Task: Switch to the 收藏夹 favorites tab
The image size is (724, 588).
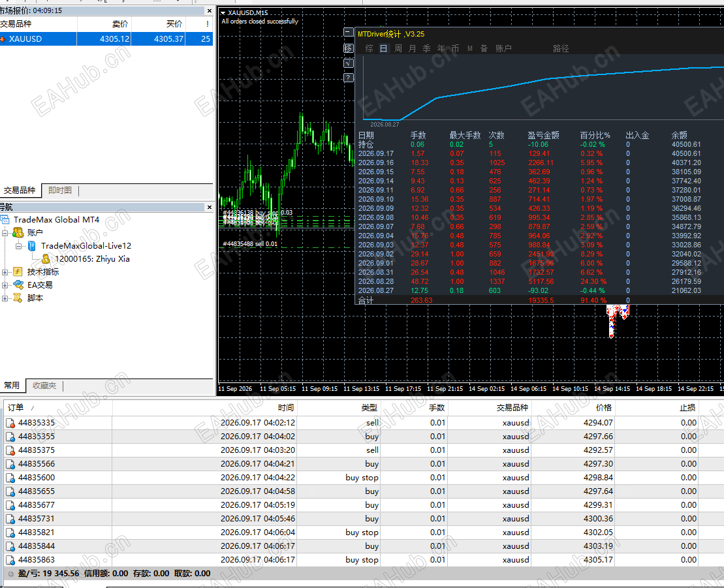Action: pos(44,386)
